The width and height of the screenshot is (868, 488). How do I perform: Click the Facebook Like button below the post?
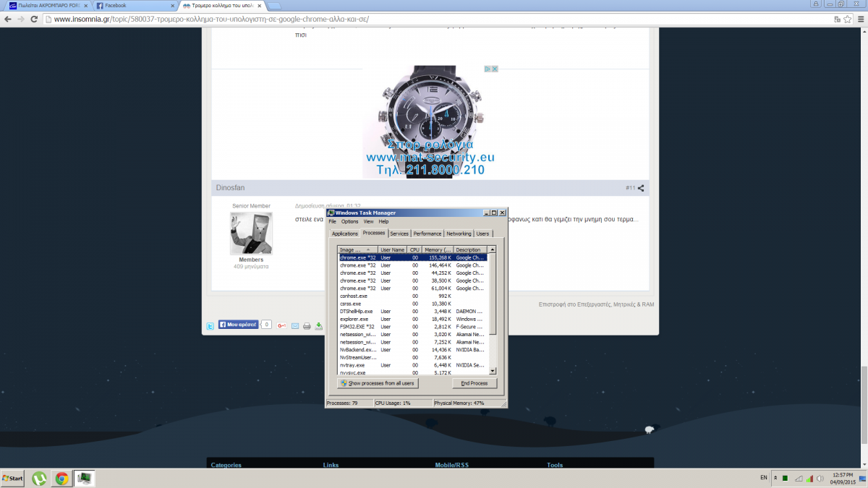pos(239,325)
